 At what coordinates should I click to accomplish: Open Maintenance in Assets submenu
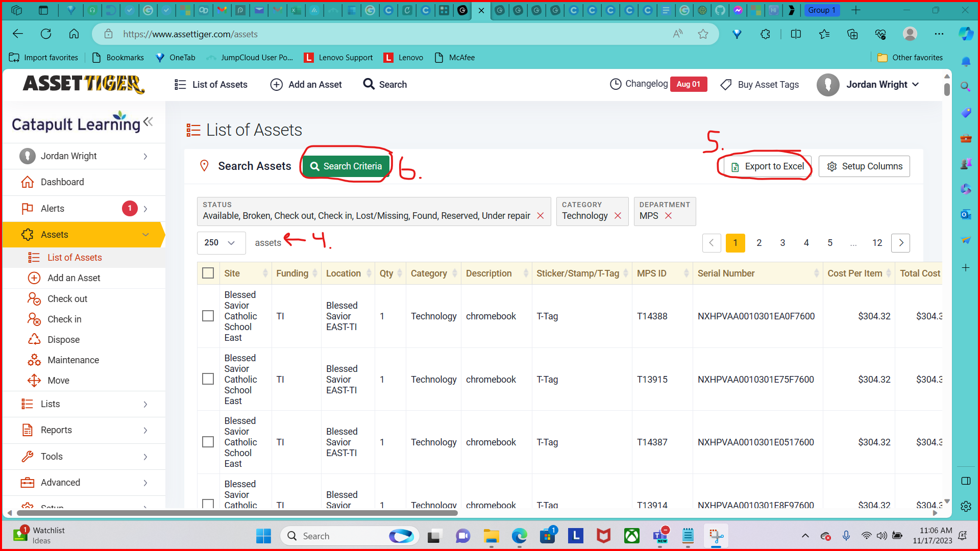(x=73, y=360)
